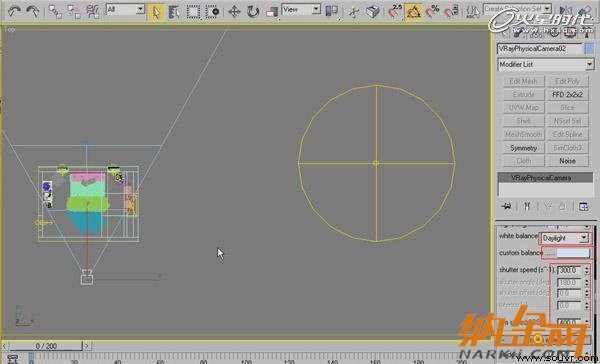Click the UVW Map modifier button
This screenshot has width=600, height=364.
pyautogui.click(x=523, y=108)
